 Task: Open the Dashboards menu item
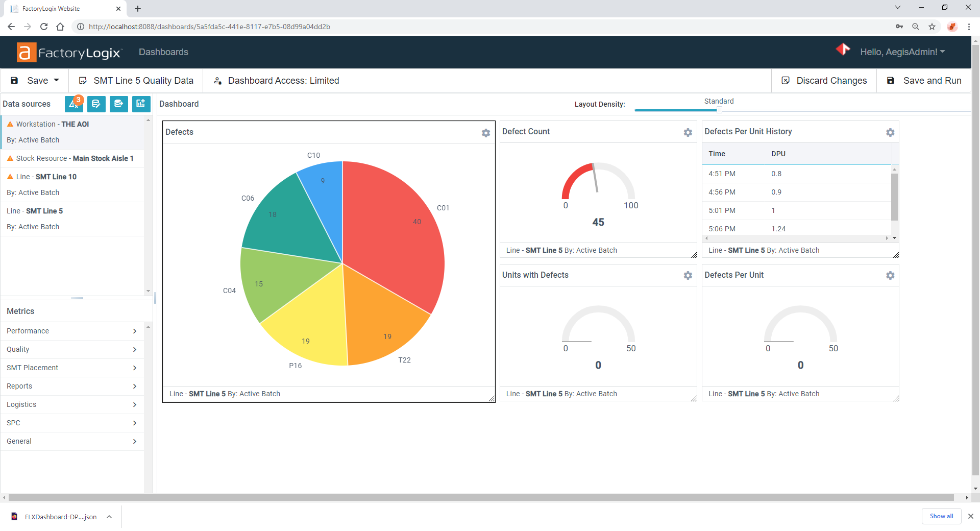(x=163, y=52)
